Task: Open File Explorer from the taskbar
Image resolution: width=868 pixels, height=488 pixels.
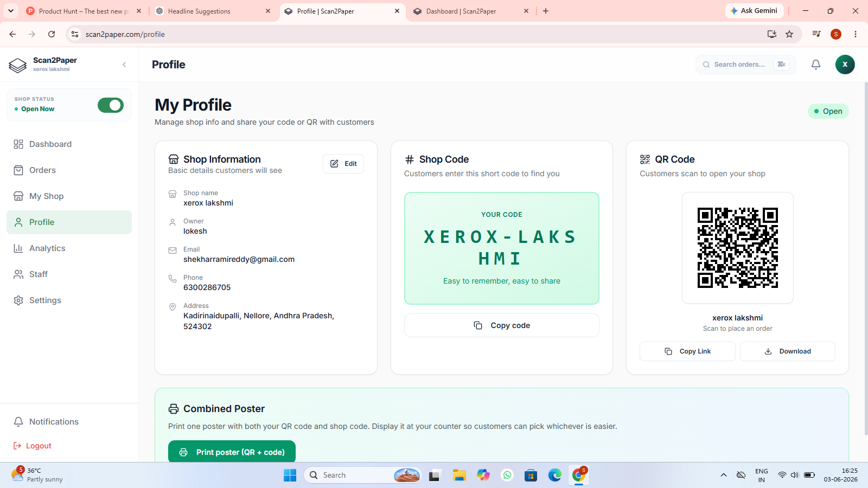Action: tap(459, 476)
